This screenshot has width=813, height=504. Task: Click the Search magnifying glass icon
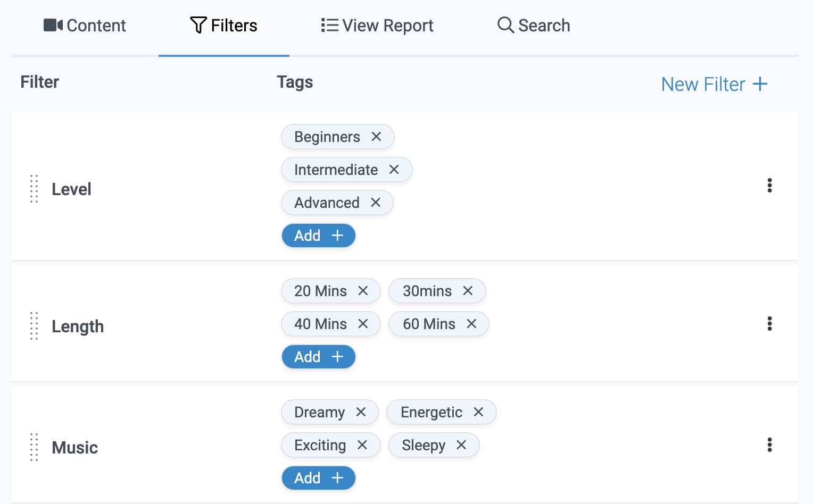pyautogui.click(x=504, y=24)
